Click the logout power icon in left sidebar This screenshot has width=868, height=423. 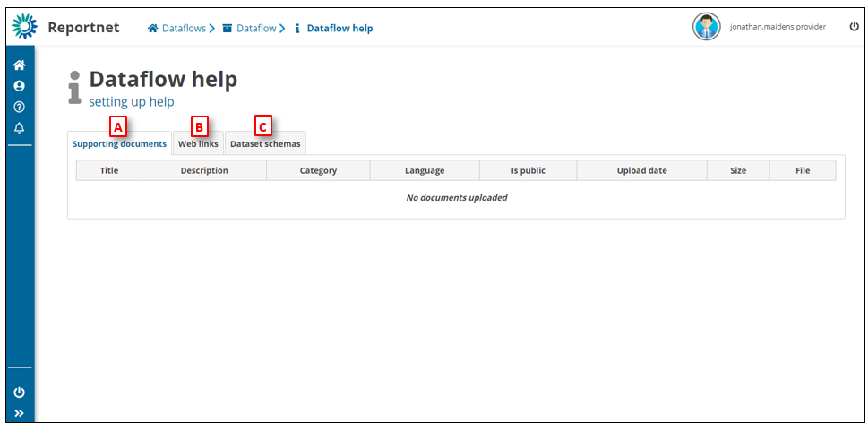[x=19, y=393]
